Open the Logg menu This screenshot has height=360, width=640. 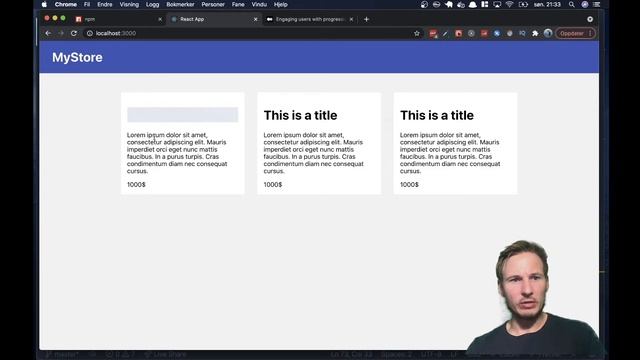coord(152,4)
